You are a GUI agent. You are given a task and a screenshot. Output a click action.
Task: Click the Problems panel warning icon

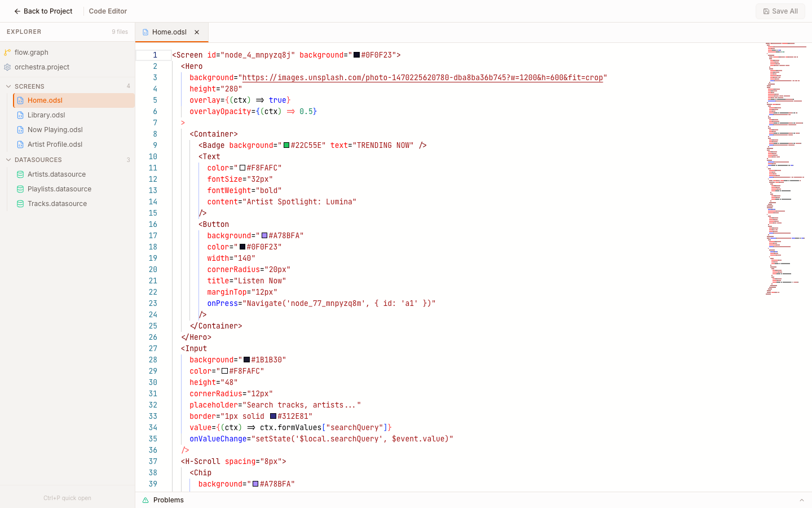145,500
